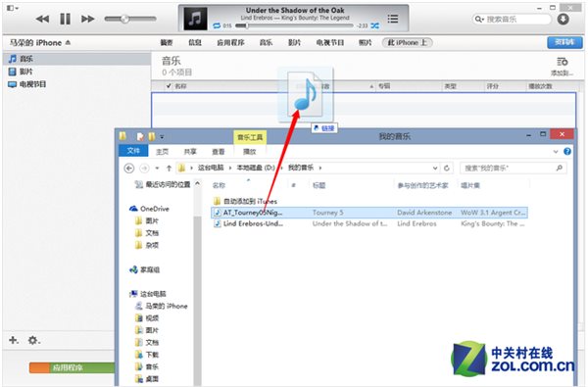This screenshot has height=387, width=588.
Task: Open the 影片 tab in iTunes header
Action: [294, 42]
